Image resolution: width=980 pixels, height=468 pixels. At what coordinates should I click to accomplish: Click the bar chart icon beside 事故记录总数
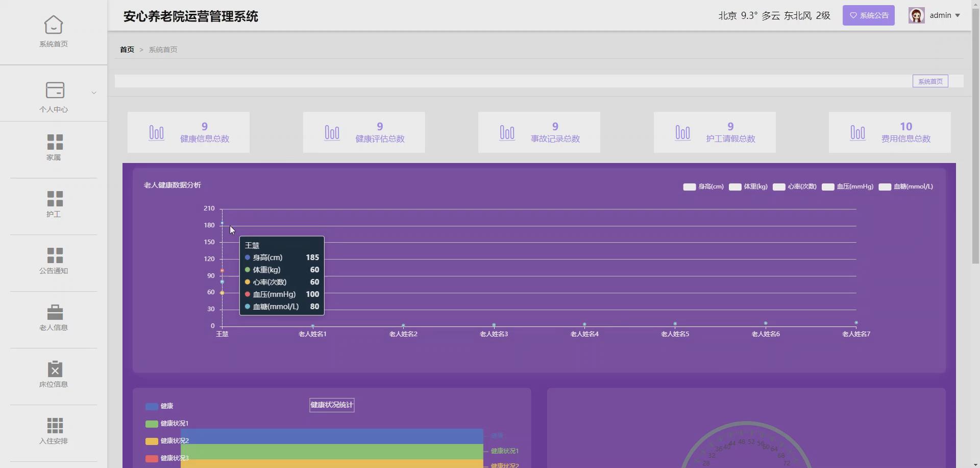507,133
